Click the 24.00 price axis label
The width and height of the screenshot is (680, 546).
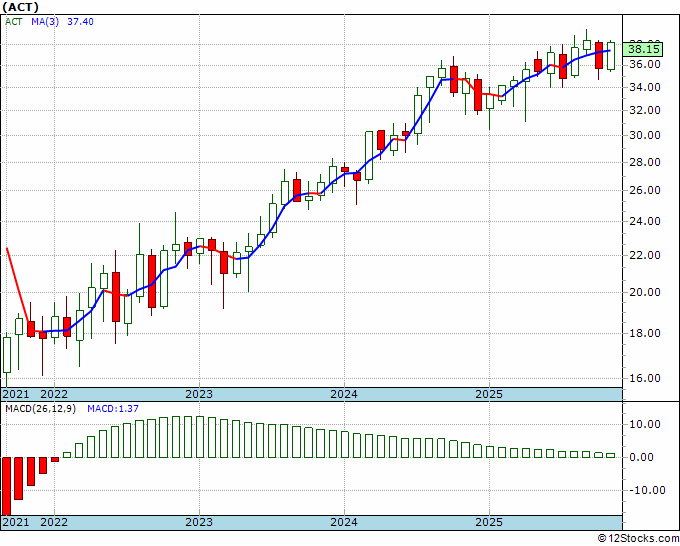click(644, 222)
